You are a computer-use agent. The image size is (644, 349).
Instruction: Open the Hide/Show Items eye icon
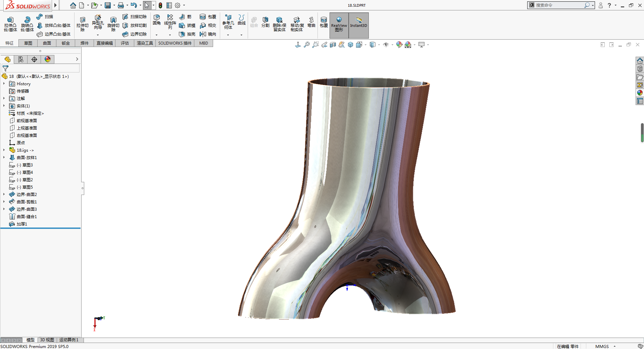point(386,45)
